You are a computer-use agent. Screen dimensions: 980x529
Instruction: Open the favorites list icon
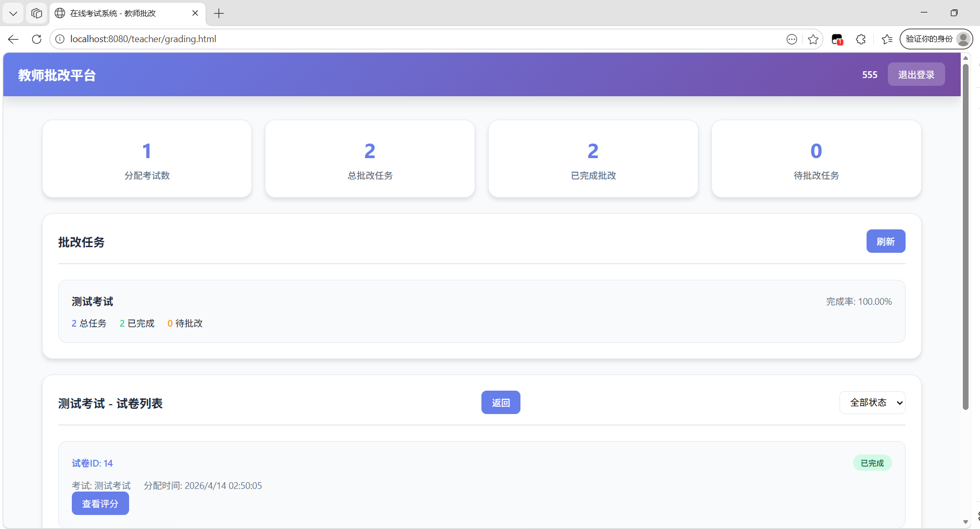(887, 39)
